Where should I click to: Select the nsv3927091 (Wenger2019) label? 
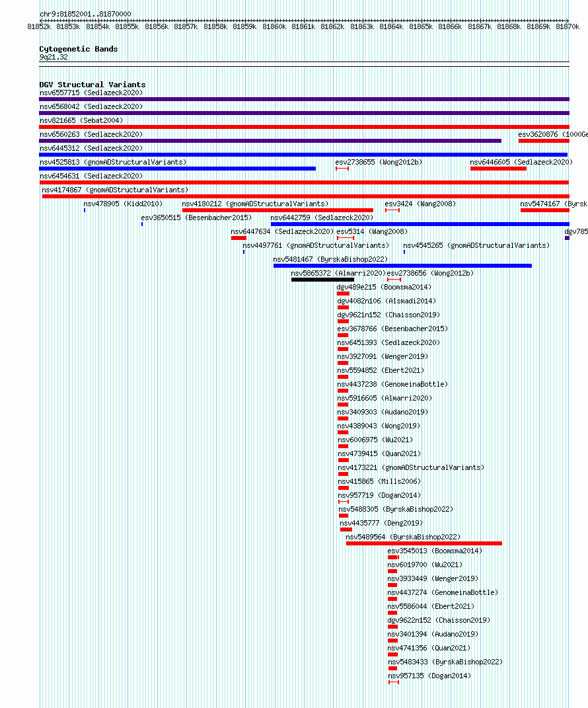tap(383, 357)
